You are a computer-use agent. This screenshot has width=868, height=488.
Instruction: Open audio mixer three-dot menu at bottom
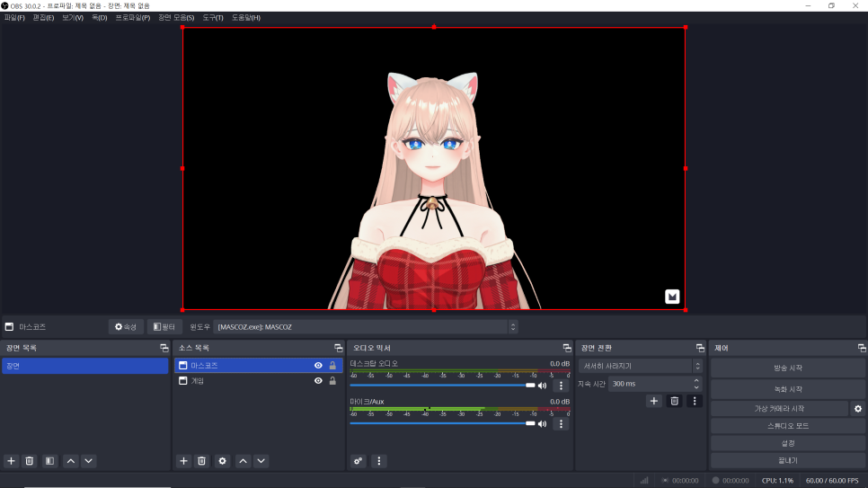pyautogui.click(x=378, y=461)
